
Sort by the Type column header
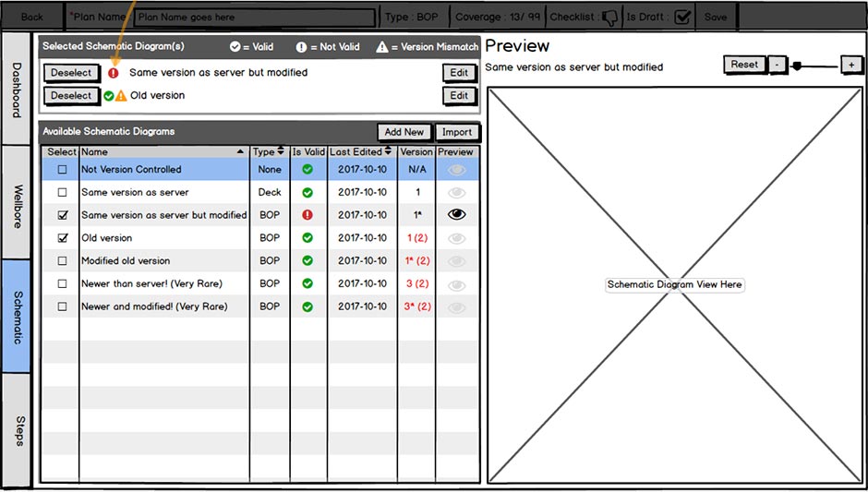(269, 151)
